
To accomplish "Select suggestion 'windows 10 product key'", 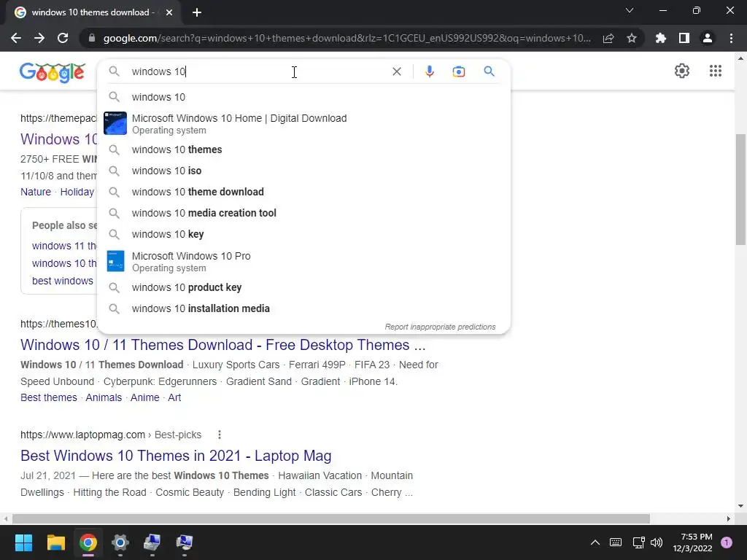I will [303, 287].
